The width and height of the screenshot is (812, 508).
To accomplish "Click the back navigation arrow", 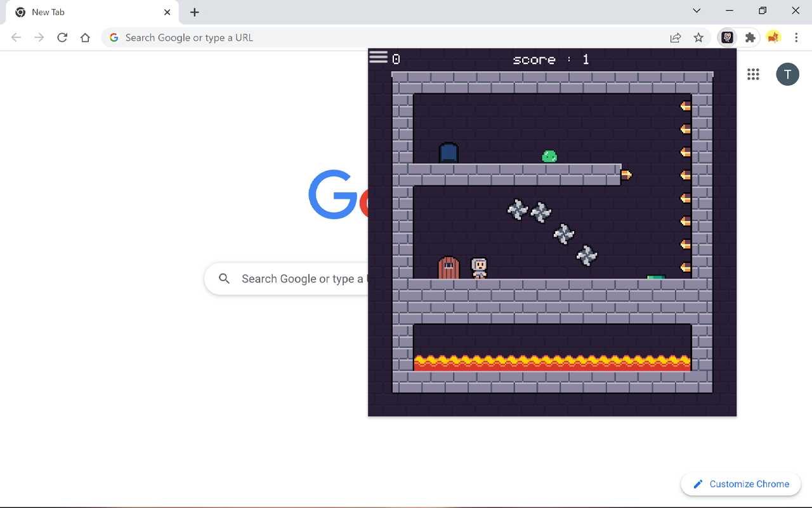I will tap(16, 37).
